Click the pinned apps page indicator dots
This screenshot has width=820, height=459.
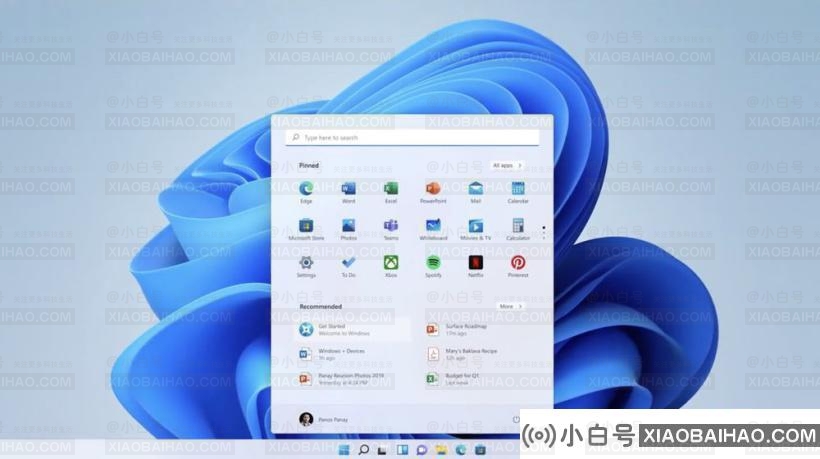point(544,233)
